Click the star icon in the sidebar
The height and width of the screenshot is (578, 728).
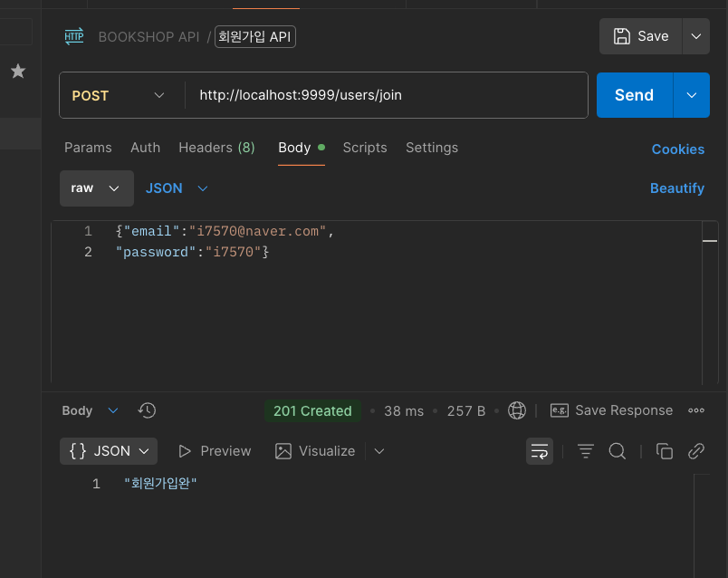pyautogui.click(x=18, y=71)
